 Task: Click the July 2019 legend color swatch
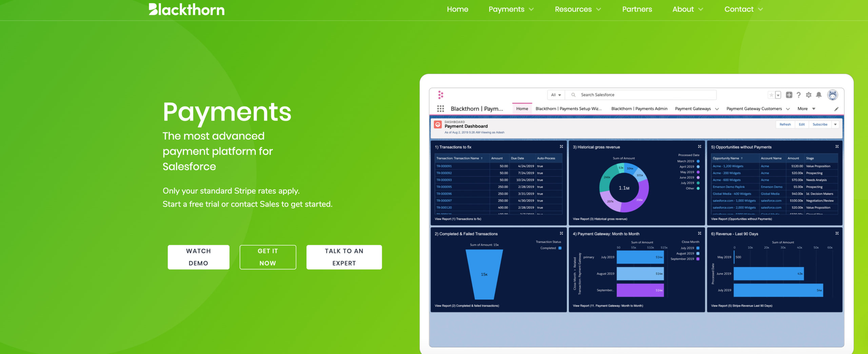coord(698,183)
